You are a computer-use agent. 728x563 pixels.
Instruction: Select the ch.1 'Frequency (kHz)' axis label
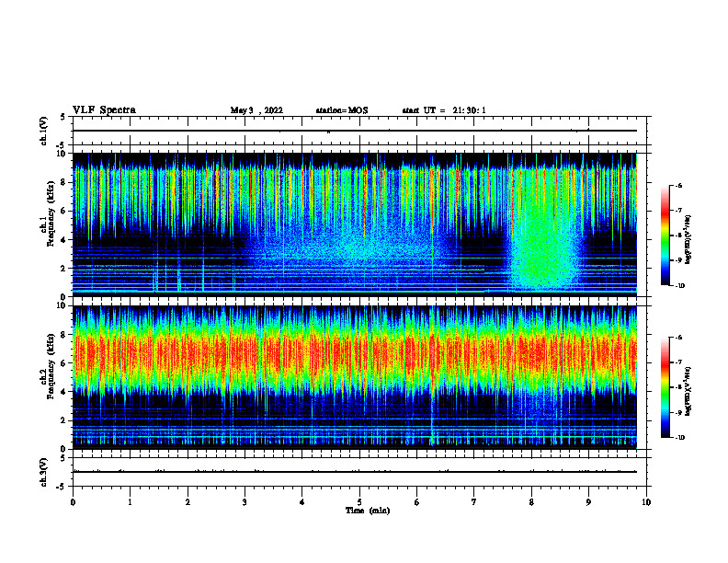tap(51, 213)
